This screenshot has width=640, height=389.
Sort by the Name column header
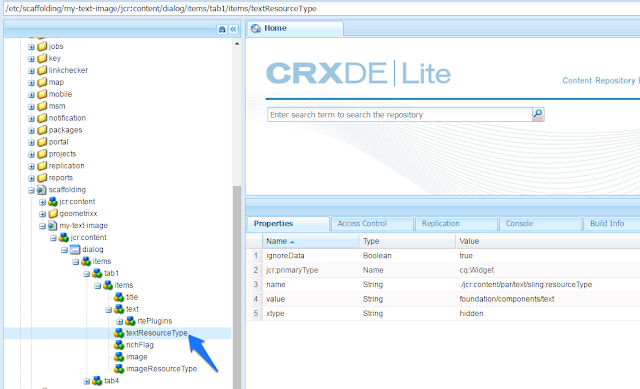click(311, 241)
